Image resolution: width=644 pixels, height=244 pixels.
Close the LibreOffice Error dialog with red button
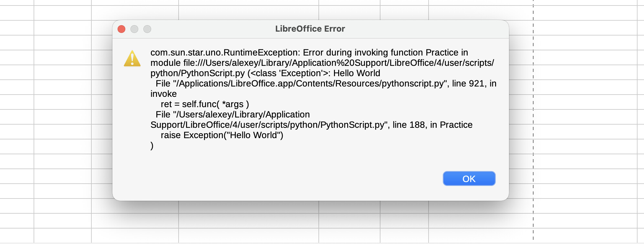point(121,29)
